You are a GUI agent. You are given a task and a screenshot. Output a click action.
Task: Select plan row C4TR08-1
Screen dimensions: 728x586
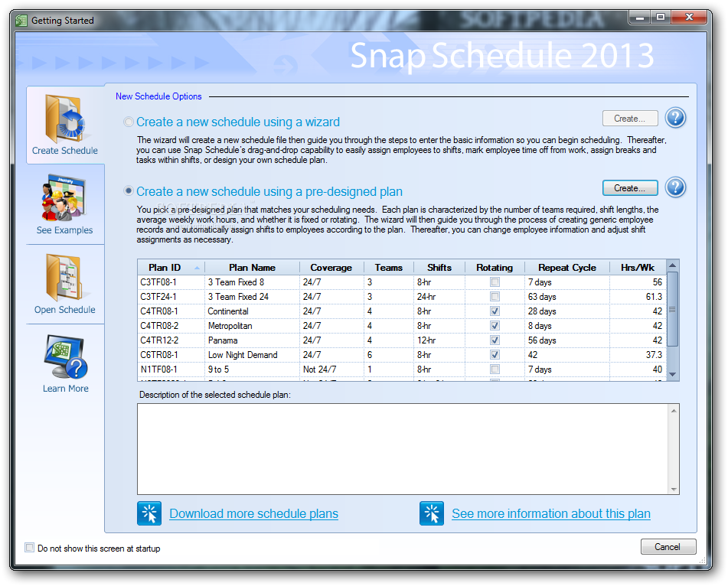pos(402,311)
